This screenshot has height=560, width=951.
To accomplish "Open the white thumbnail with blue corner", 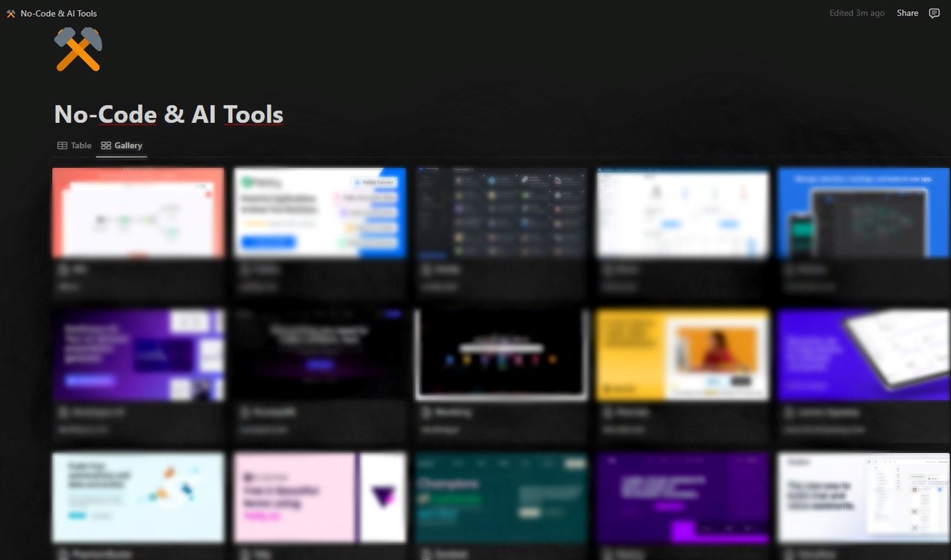I will (320, 212).
